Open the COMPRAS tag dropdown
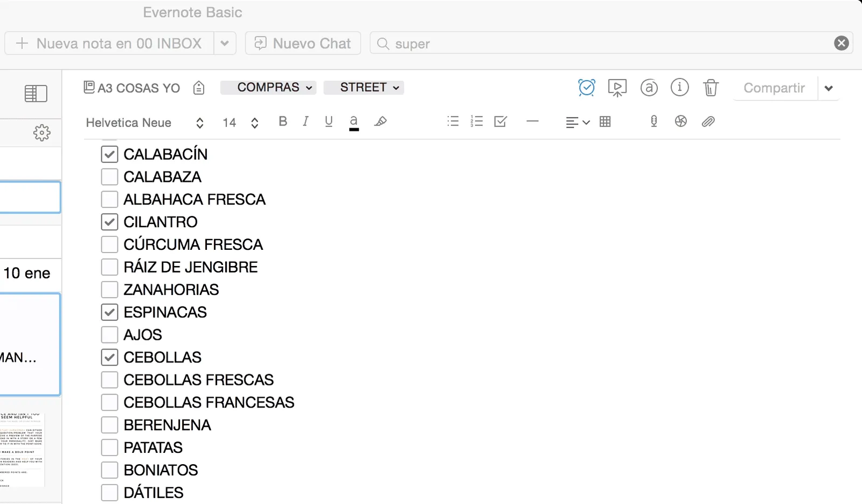The height and width of the screenshot is (504, 862). click(268, 87)
